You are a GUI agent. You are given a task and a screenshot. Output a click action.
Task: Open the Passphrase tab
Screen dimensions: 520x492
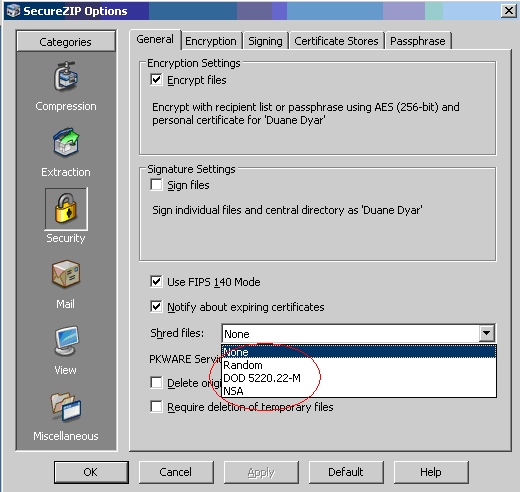[x=418, y=41]
